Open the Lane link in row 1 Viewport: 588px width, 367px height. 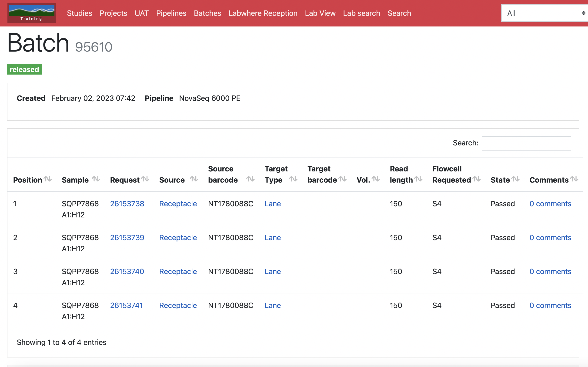pos(272,204)
